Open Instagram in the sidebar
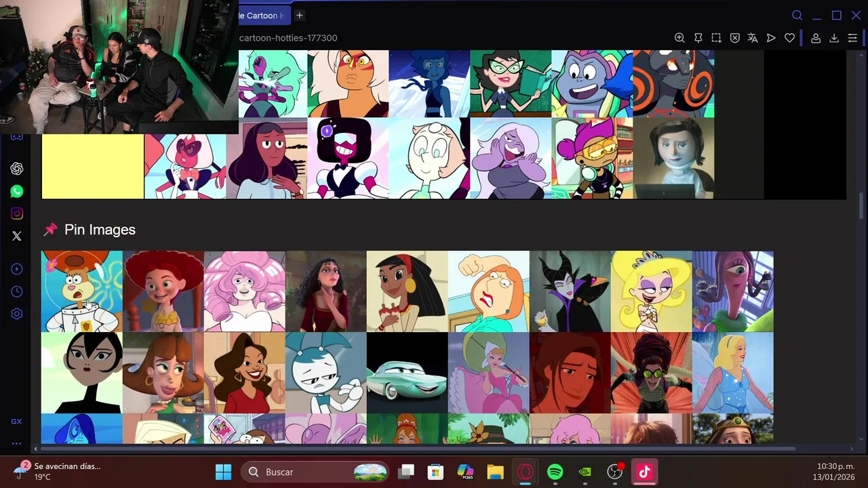The image size is (868, 488). 17,213
